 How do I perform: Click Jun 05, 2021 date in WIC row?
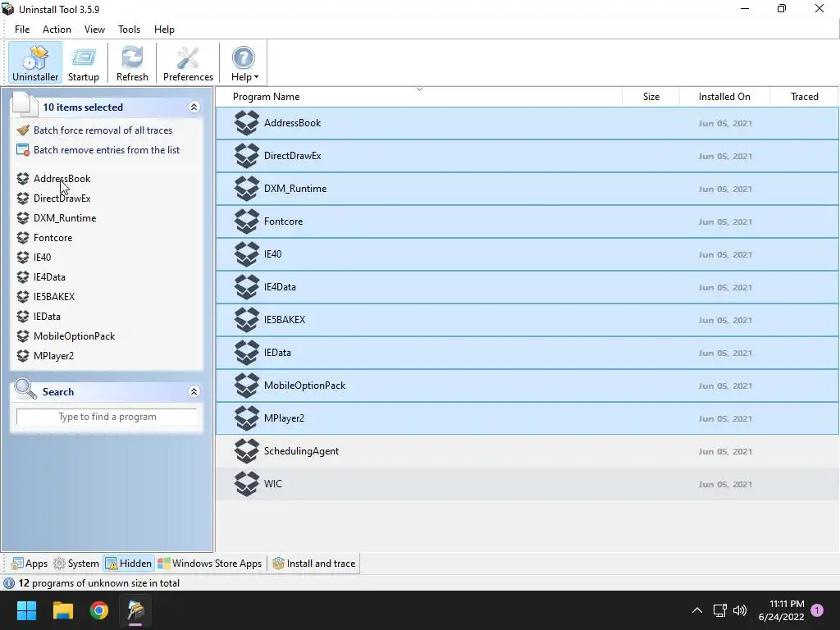point(725,484)
